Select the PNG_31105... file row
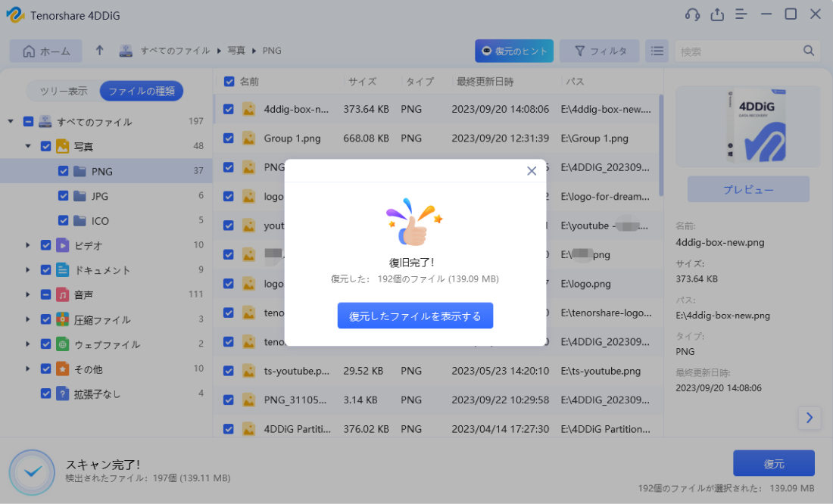 point(438,400)
